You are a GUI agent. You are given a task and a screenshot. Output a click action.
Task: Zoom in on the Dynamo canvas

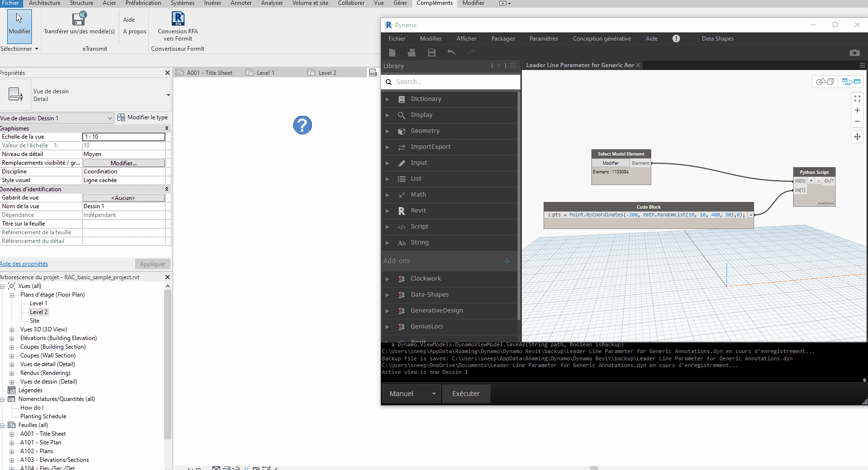click(857, 110)
